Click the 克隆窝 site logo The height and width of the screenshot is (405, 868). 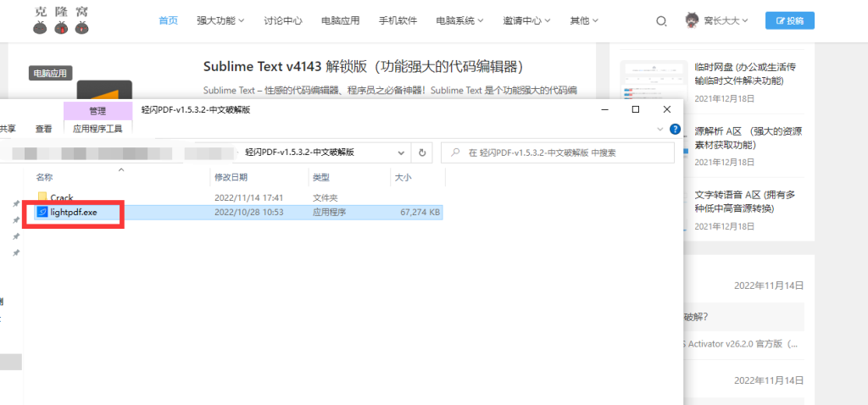61,20
